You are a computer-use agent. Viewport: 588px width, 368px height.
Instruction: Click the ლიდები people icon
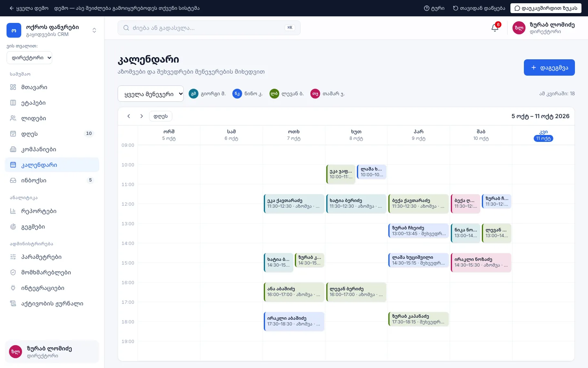pyautogui.click(x=13, y=118)
